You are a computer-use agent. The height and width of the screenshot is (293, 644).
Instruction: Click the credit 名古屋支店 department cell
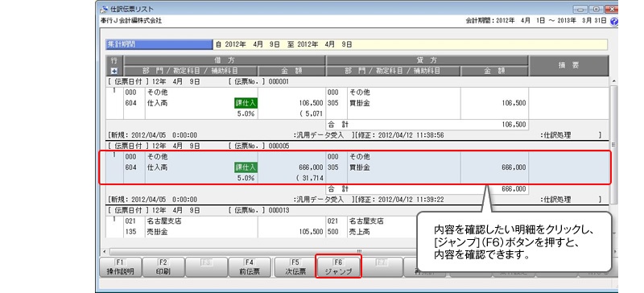(366, 221)
